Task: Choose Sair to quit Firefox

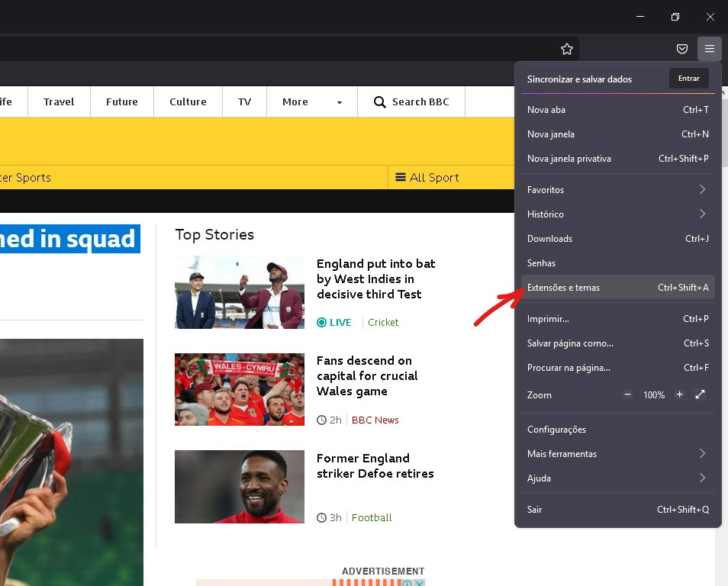Action: coord(617,510)
